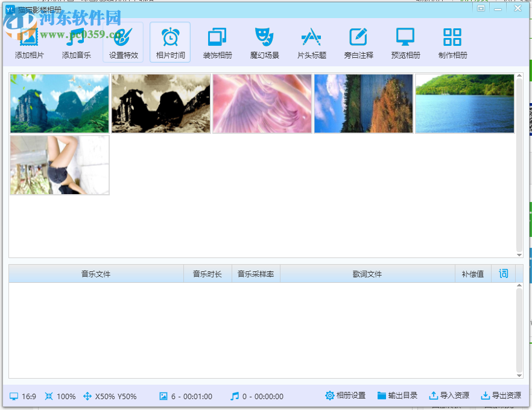Click the X50% Y50% position icon

click(87, 396)
